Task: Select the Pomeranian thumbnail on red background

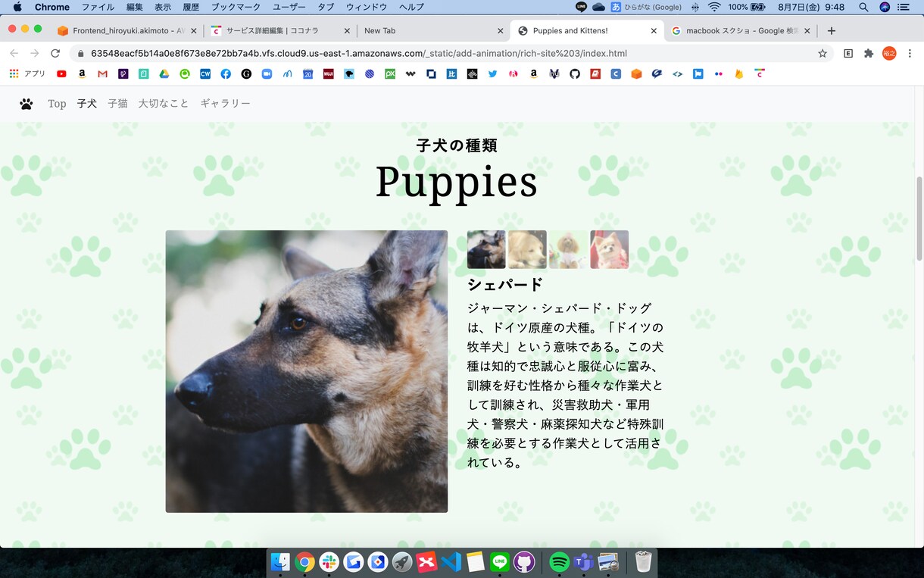Action: (x=610, y=249)
